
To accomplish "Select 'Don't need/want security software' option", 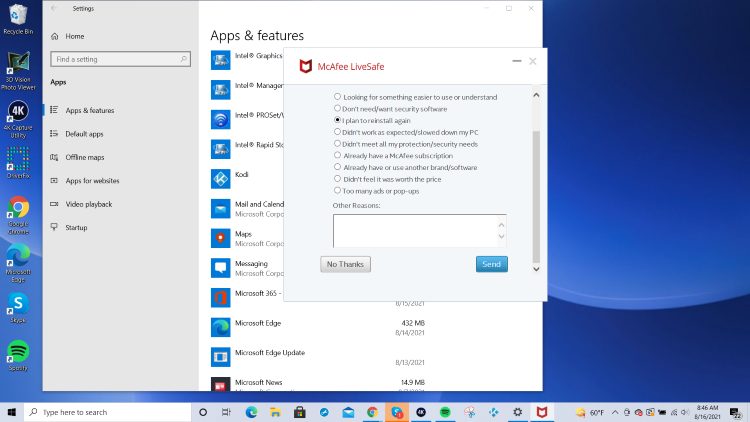I will (x=337, y=109).
